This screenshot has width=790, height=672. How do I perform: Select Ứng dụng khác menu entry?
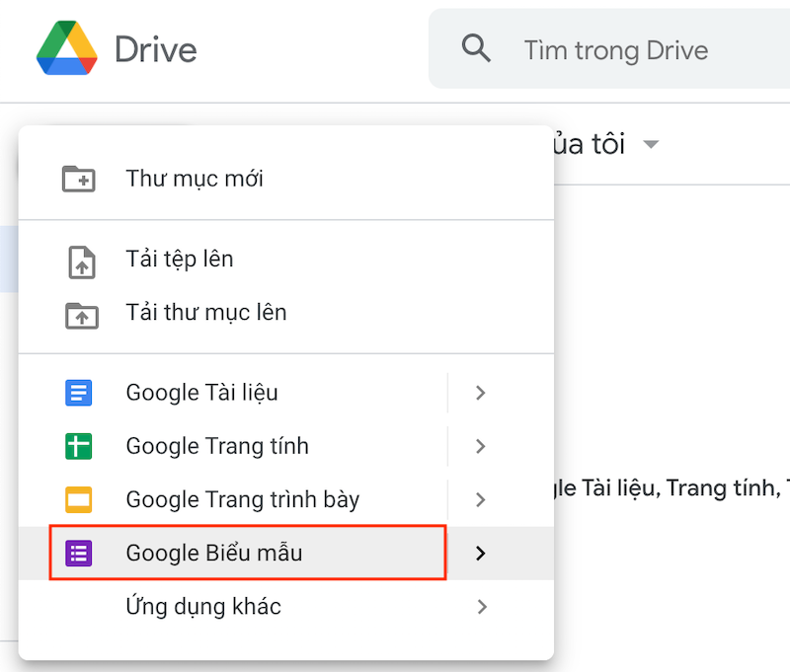pyautogui.click(x=202, y=607)
